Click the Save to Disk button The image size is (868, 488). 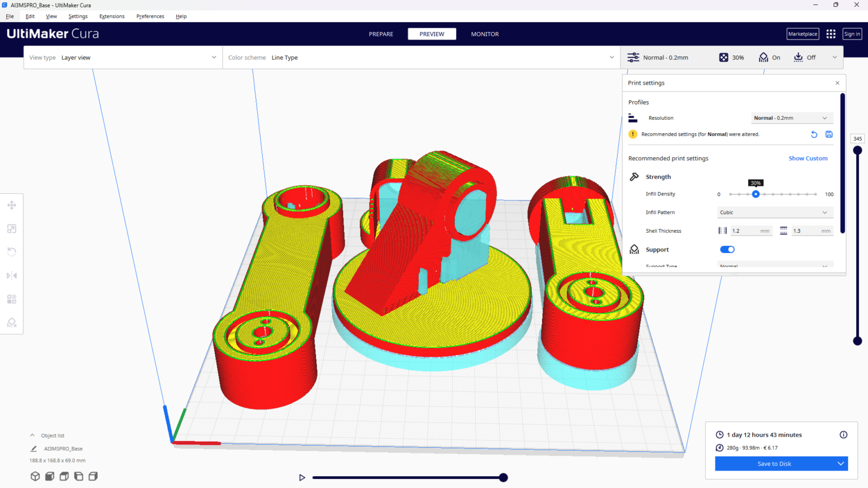[x=774, y=463]
